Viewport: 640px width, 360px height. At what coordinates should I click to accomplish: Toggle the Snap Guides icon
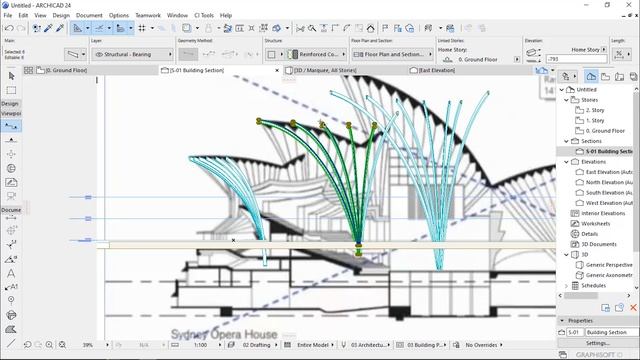tap(99, 28)
